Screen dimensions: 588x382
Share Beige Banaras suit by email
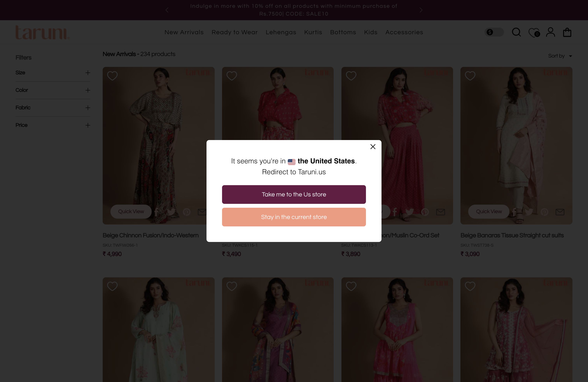[560, 212]
